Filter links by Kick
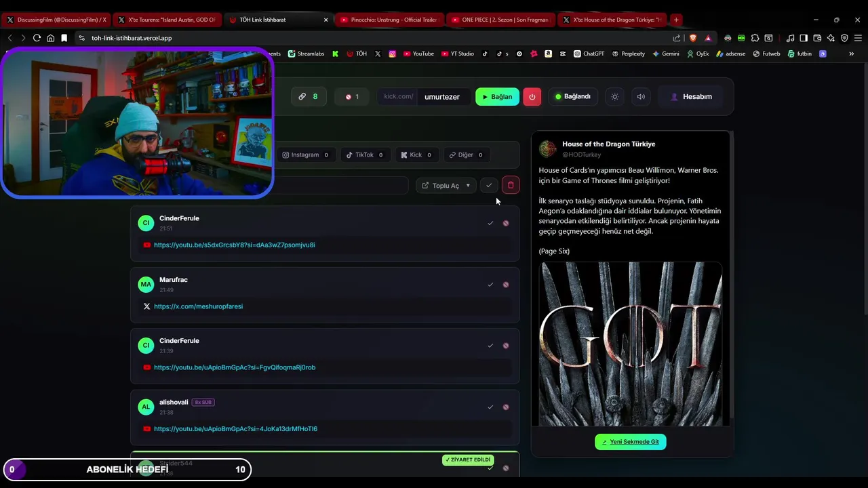Viewport: 868px width, 488px height. (x=416, y=155)
